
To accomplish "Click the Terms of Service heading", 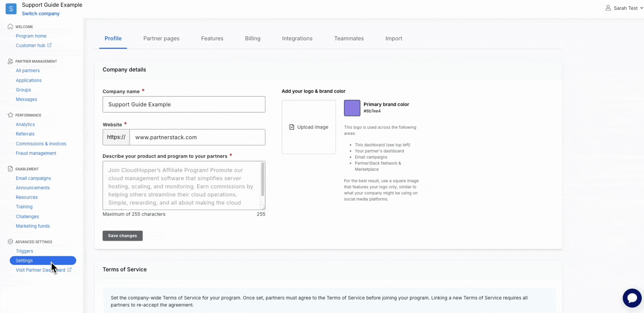I will tap(125, 270).
